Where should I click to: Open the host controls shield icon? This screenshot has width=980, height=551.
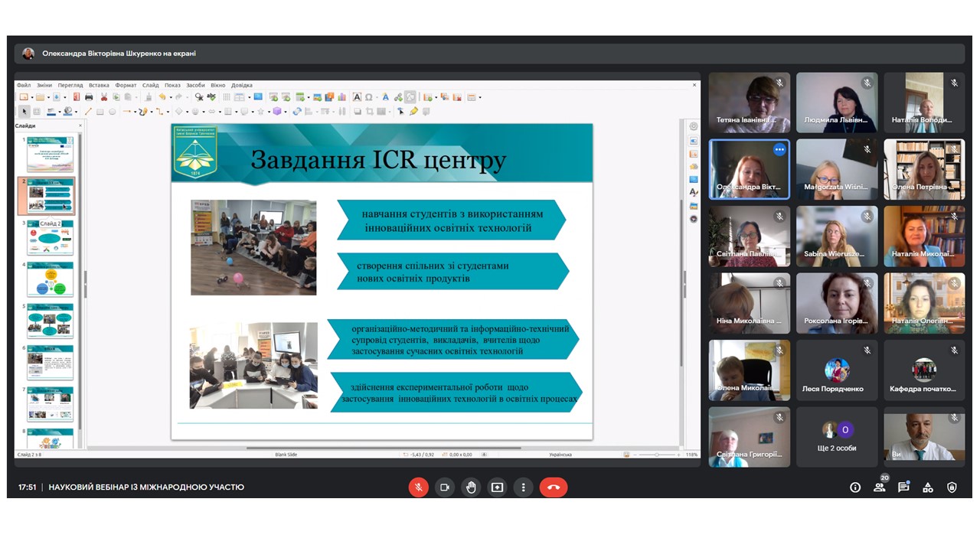952,487
